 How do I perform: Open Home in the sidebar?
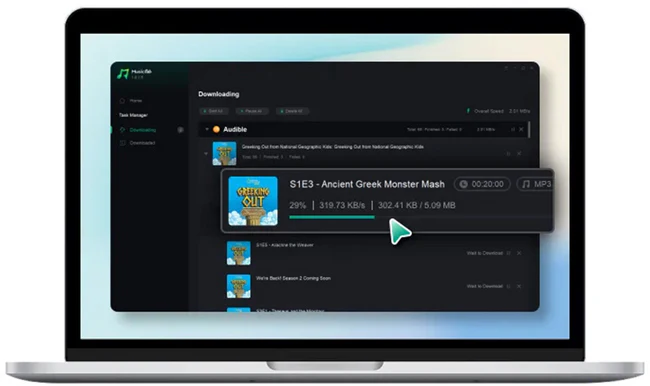click(x=131, y=101)
